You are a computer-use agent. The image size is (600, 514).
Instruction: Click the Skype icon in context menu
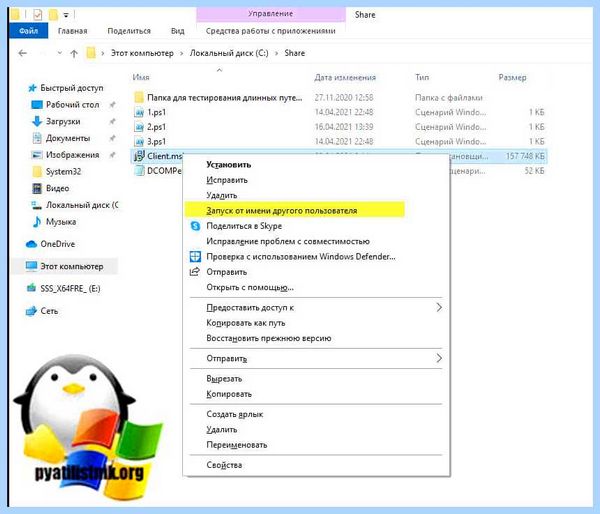pos(195,226)
